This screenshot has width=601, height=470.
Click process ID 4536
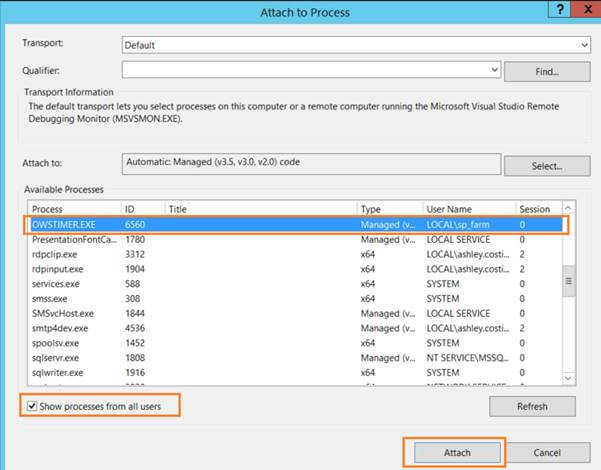pos(135,328)
